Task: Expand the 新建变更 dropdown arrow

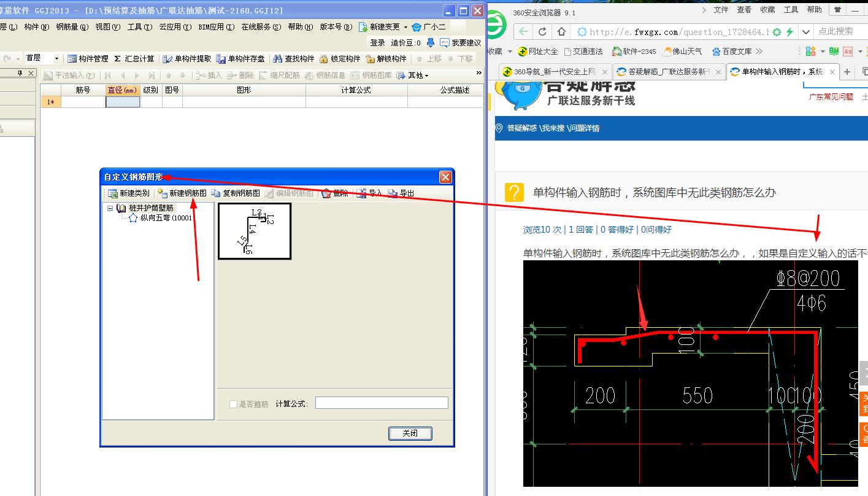Action: (x=405, y=27)
